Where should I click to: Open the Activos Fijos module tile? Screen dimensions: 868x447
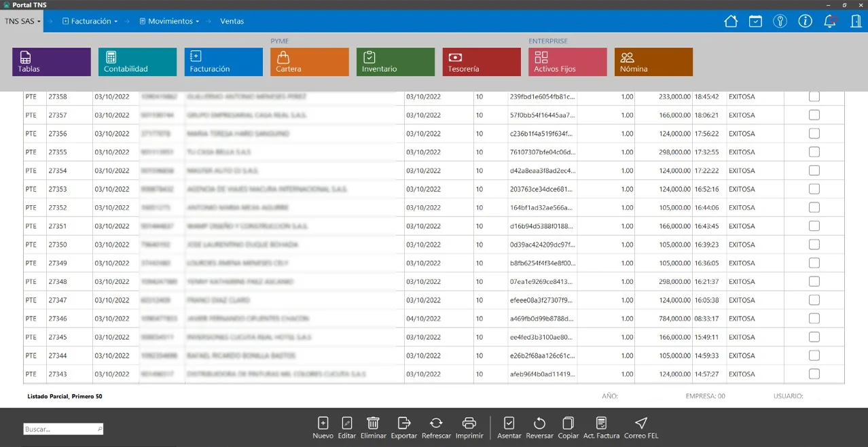pos(568,62)
